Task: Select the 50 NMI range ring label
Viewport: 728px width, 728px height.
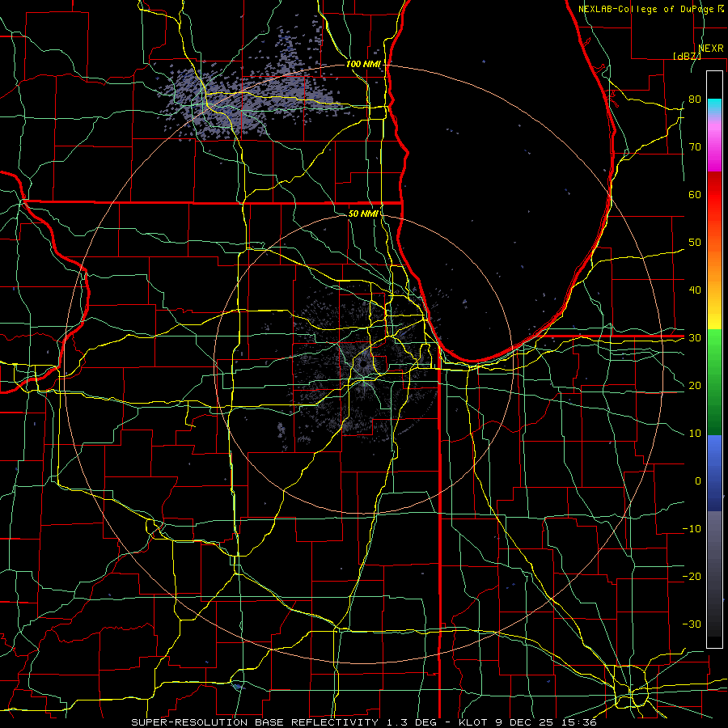Action: coord(363,214)
